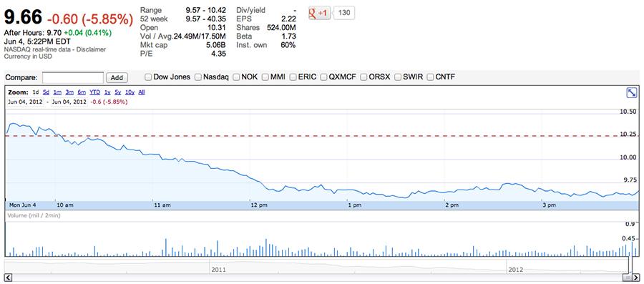644x284 pixels.
Task: Choose the 3m zoom range
Action: pyautogui.click(x=69, y=92)
